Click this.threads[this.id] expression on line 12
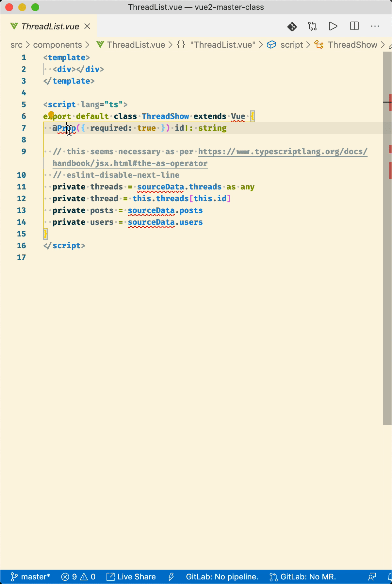 182,199
